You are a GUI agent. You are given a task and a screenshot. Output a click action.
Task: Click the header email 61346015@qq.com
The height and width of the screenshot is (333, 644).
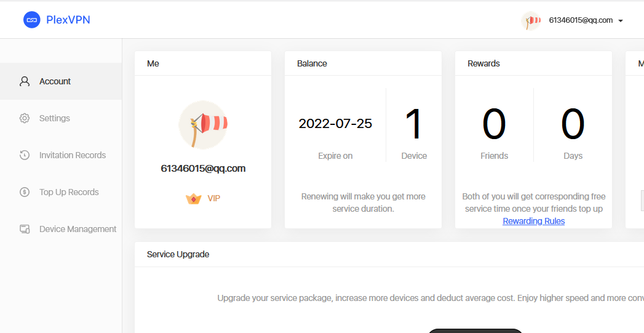(581, 20)
